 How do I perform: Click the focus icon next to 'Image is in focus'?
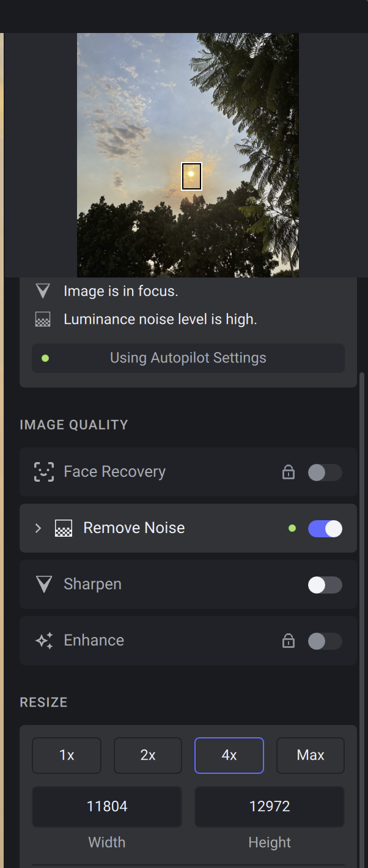(42, 292)
